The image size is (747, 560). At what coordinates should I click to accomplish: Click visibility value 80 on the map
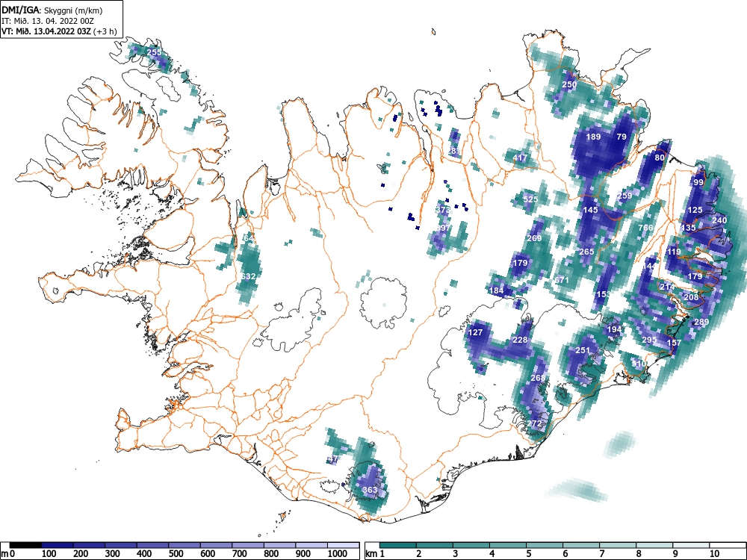coord(660,157)
